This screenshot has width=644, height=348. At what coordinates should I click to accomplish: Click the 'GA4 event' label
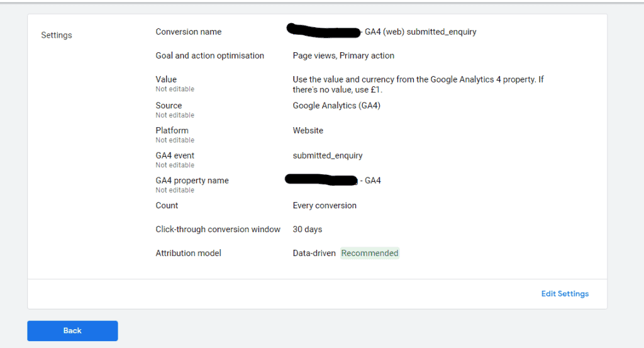tap(175, 155)
